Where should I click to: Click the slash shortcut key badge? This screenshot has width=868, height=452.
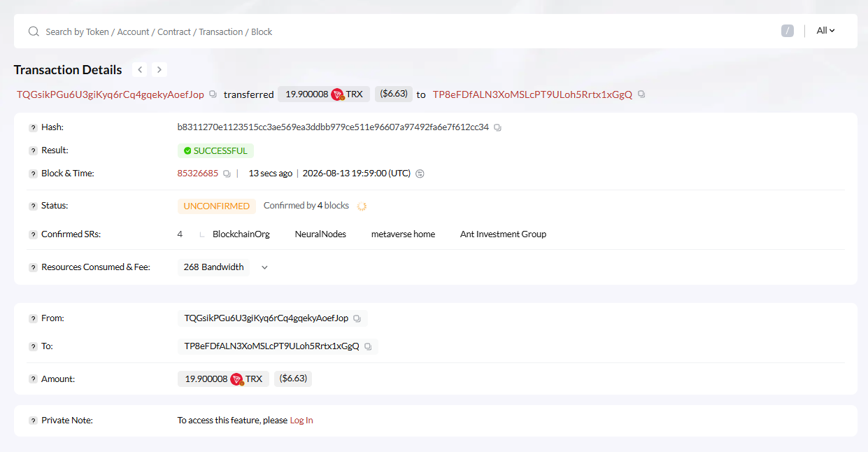click(x=788, y=31)
